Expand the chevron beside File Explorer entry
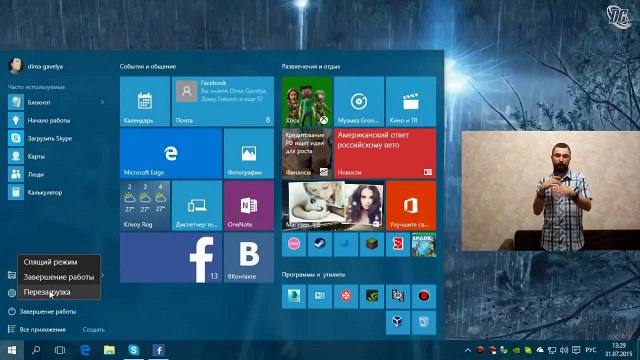 click(x=102, y=275)
